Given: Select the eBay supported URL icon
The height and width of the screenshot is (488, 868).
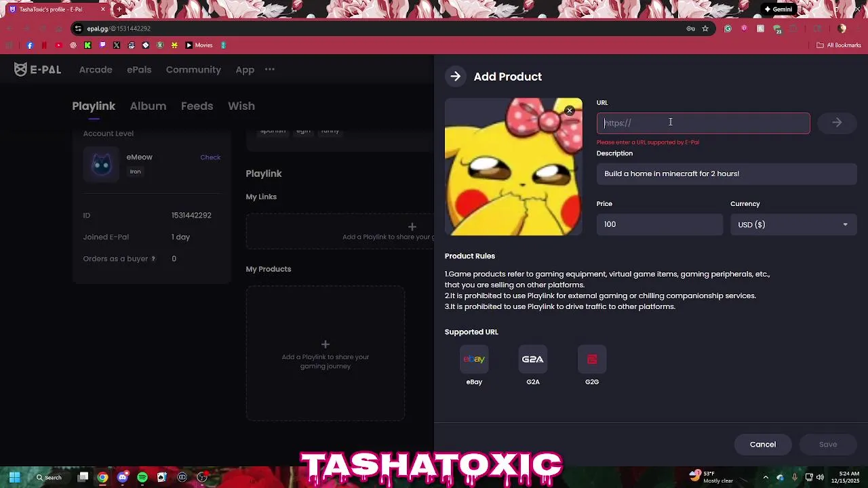Looking at the screenshot, I should 474,359.
